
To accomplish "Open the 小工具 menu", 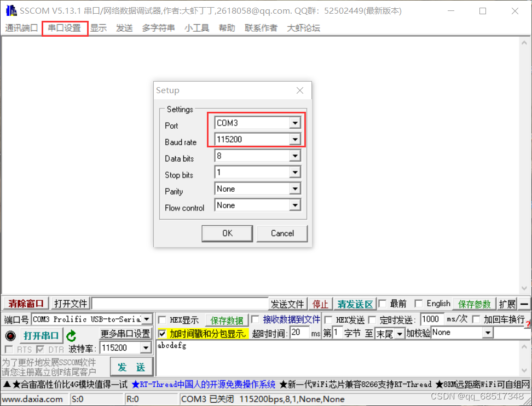I will (196, 28).
